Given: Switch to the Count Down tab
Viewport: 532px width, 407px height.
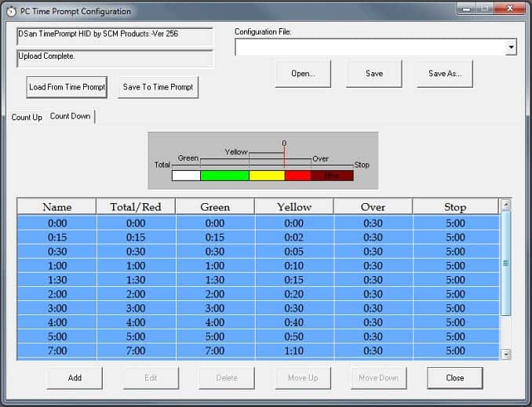Looking at the screenshot, I should pos(71,116).
